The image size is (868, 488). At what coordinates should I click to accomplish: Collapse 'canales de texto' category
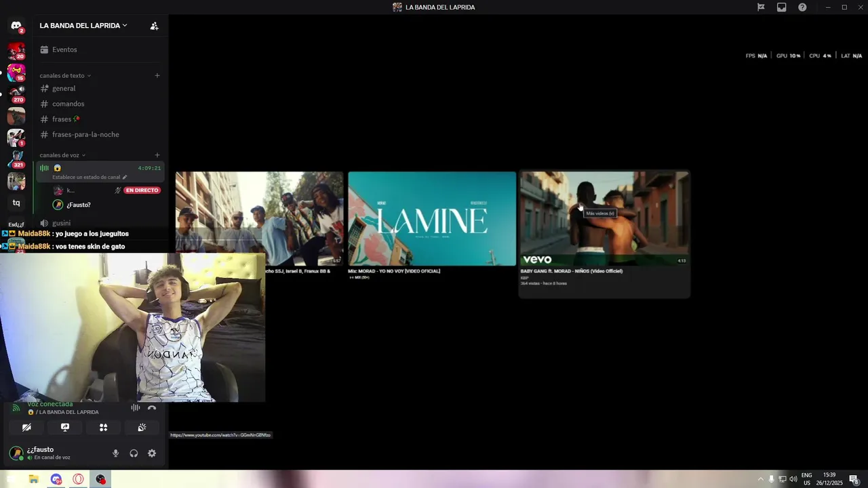point(65,75)
